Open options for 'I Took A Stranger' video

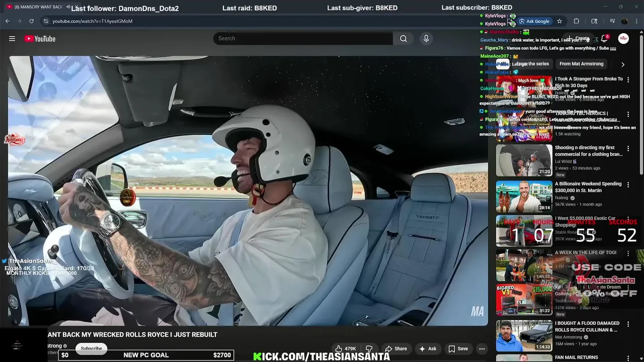coord(628,79)
